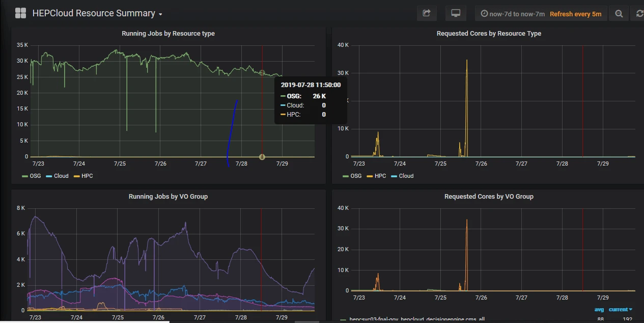644x323 pixels.
Task: Open the now-7d to now-7m time range picker
Action: 513,14
